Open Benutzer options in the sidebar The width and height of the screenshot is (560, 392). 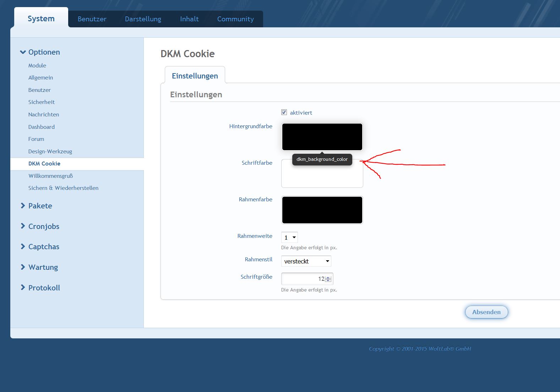pos(39,90)
